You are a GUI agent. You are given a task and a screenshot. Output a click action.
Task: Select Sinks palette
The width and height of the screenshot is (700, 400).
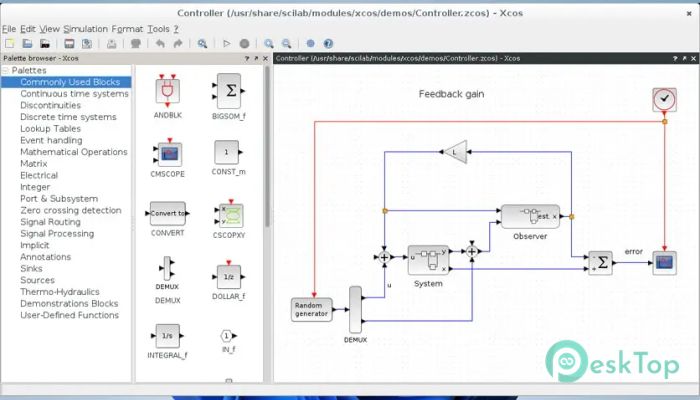(x=31, y=268)
